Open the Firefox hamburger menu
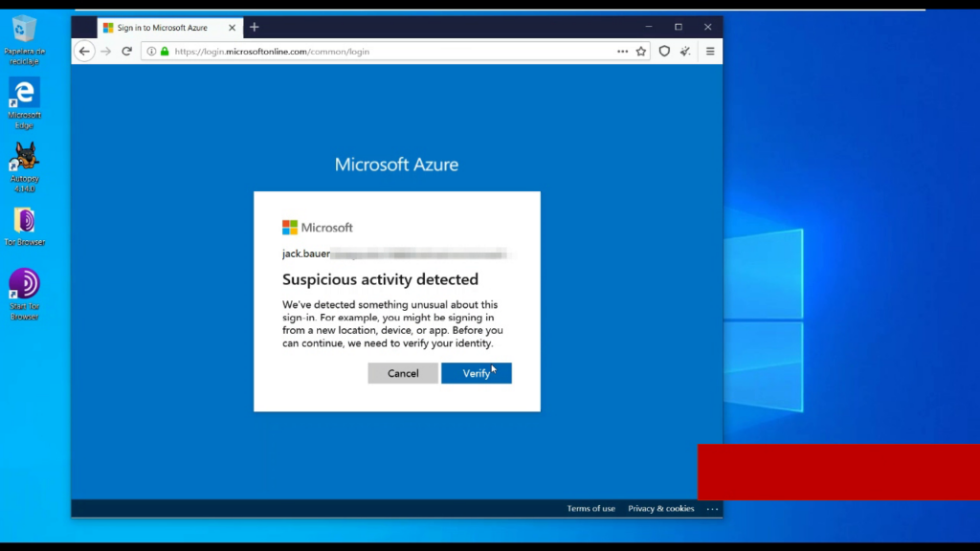The image size is (980, 551). click(x=710, y=52)
